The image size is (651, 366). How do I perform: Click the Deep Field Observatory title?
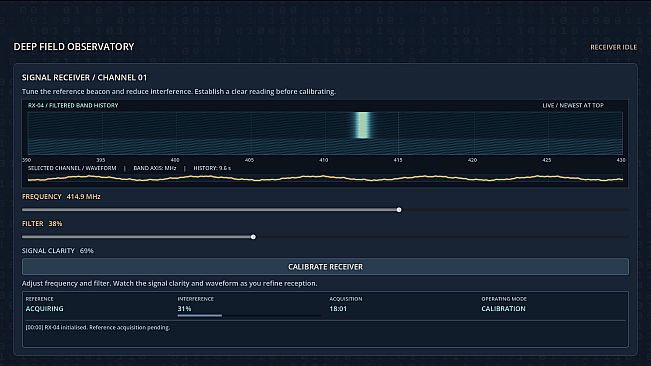[x=74, y=47]
